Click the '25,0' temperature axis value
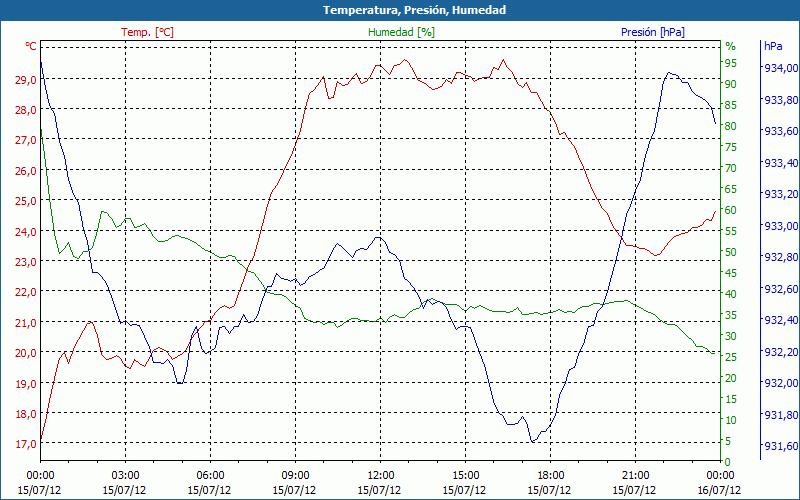This screenshot has width=800, height=500. click(x=26, y=201)
